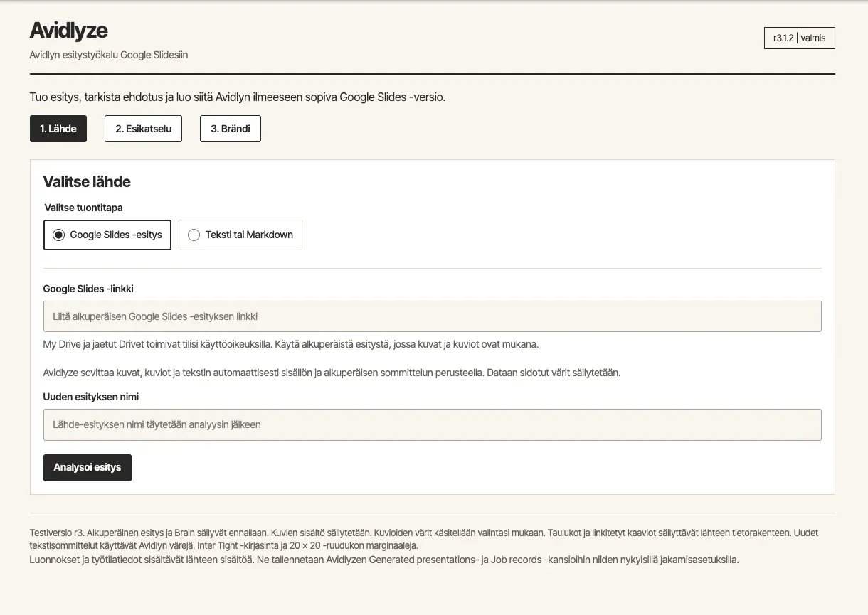Screen dimensions: 868x615
Task: Click the intro text starting Tuo esitys, tarkista
Action: point(238,97)
